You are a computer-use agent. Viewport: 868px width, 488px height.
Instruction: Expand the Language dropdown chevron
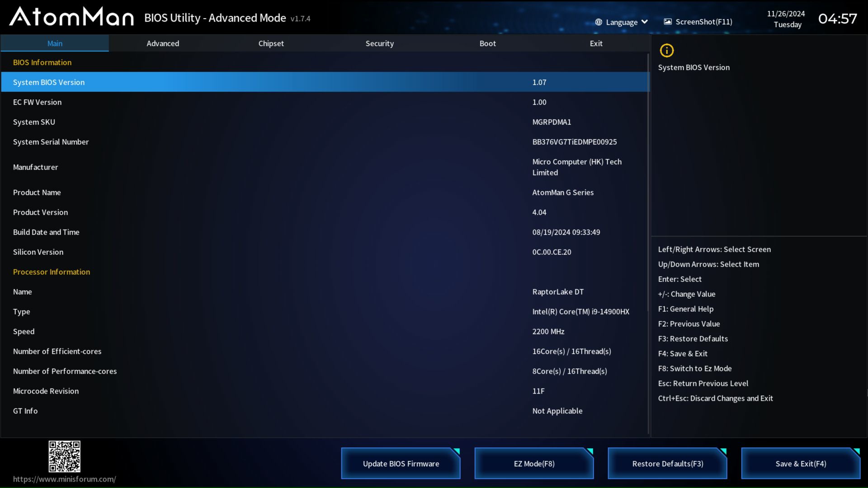645,22
